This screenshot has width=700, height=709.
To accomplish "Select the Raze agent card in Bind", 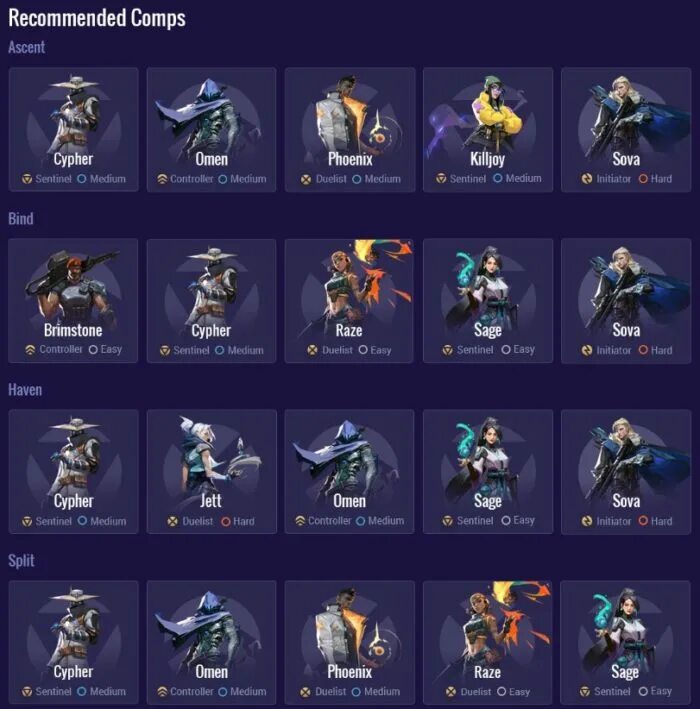I will (x=350, y=301).
